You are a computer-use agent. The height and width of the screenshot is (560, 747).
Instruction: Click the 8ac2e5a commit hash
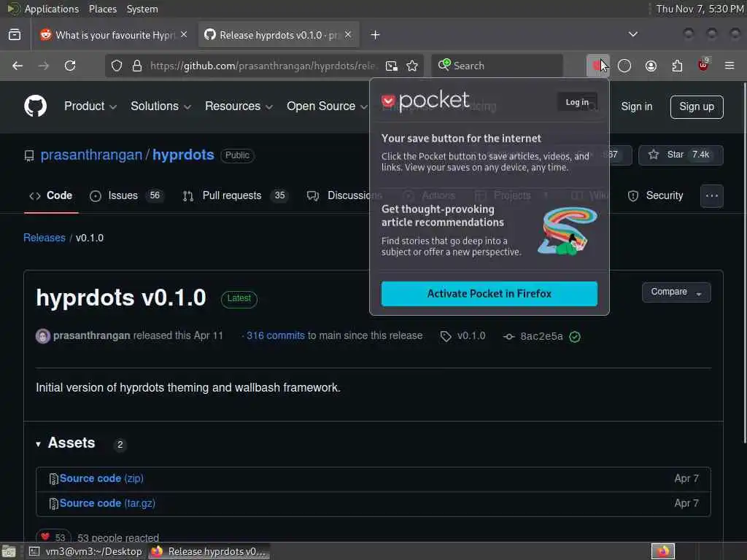tap(542, 336)
